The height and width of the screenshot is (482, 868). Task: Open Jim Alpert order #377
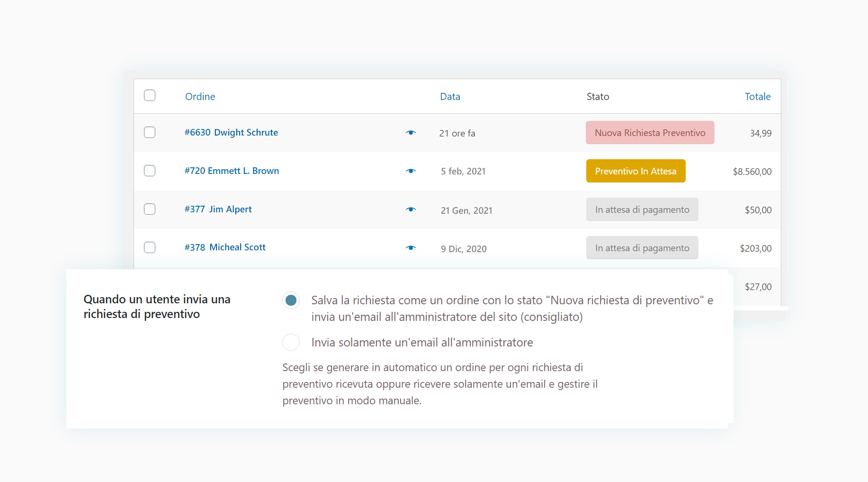click(218, 209)
